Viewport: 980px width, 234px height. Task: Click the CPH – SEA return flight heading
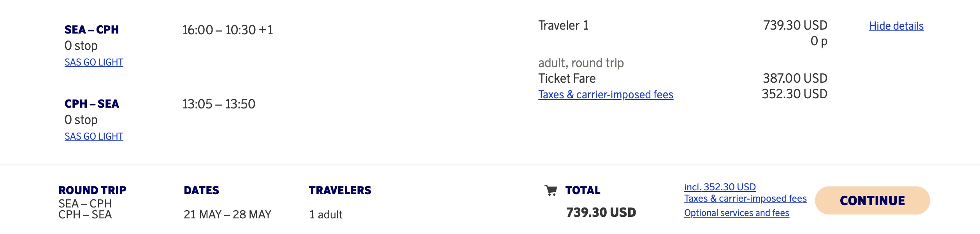[92, 104]
